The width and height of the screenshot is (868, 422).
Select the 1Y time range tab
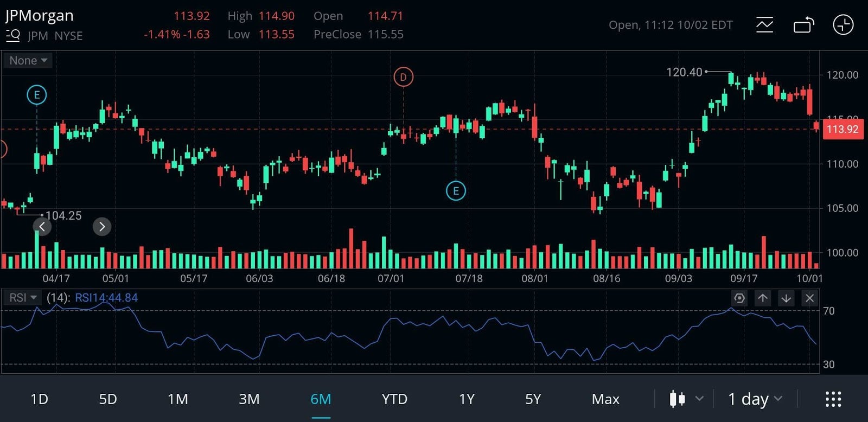tap(467, 399)
